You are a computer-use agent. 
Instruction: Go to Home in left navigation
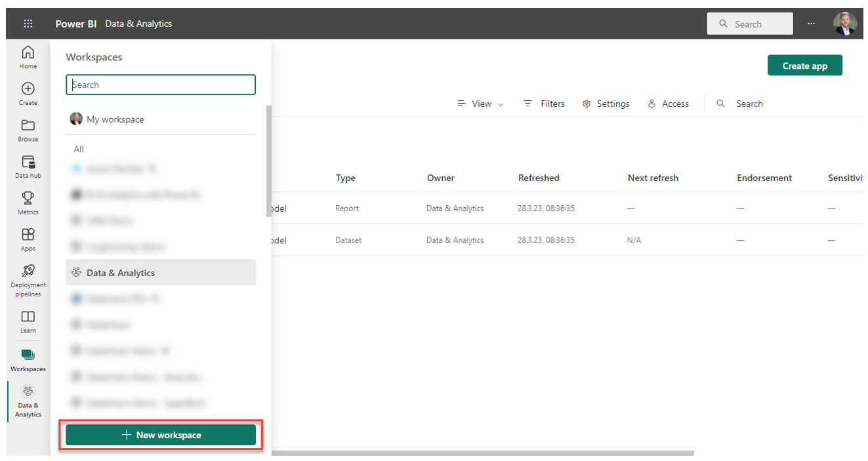[28, 57]
